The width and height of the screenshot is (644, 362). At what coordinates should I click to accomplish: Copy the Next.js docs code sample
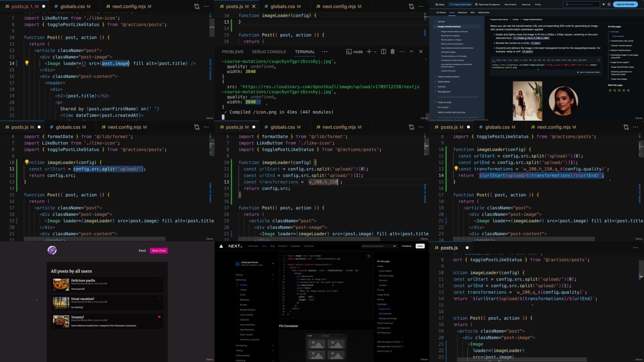tap(369, 256)
